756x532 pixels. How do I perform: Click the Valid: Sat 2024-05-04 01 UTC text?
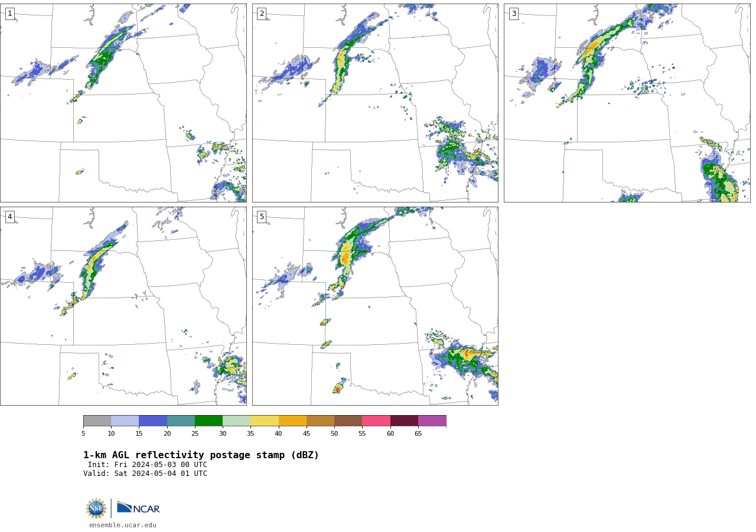click(x=145, y=474)
